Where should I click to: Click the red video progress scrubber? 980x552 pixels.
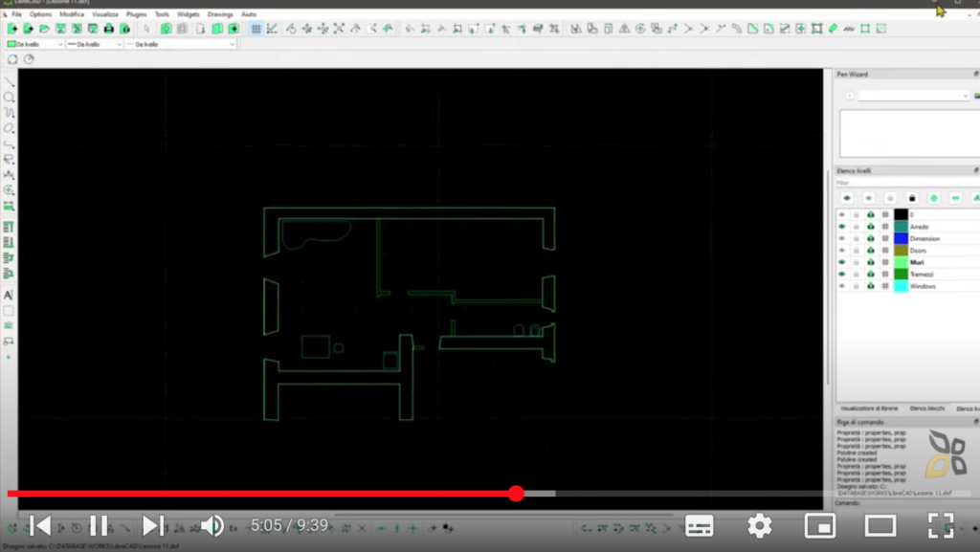(x=516, y=494)
